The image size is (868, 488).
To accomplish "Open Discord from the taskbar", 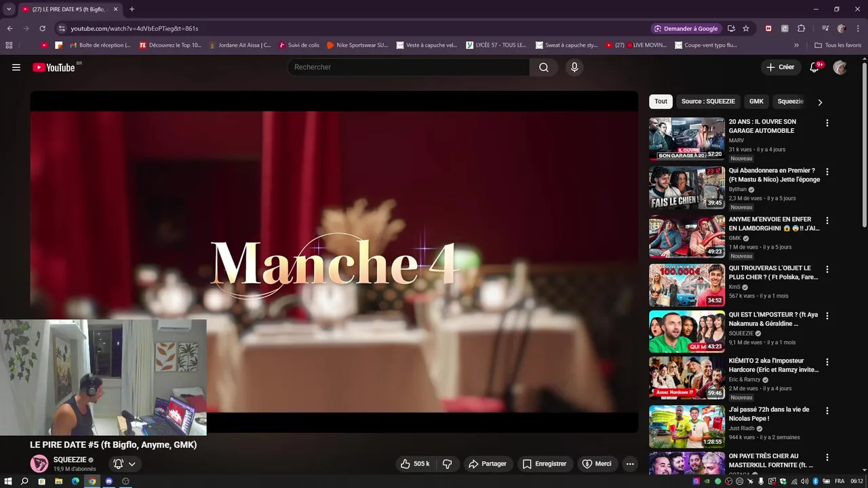I will (x=108, y=481).
